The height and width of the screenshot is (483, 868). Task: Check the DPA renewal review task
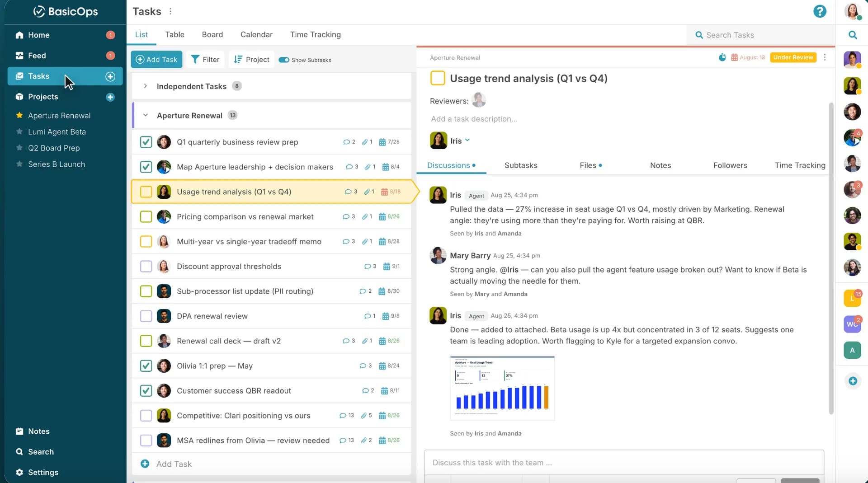pos(146,316)
